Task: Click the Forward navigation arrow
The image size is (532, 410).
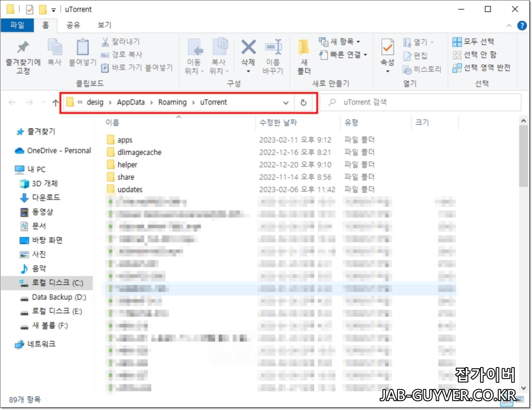Action: [x=29, y=103]
